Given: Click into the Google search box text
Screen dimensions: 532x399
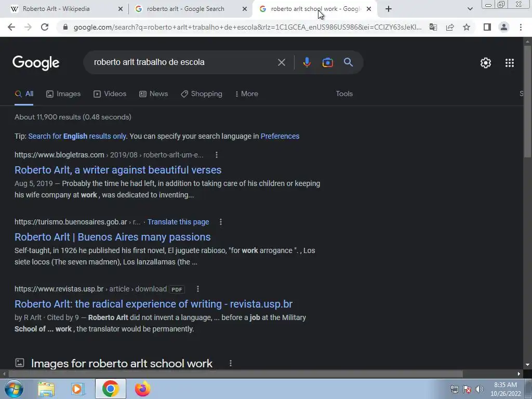Looking at the screenshot, I should click(149, 62).
